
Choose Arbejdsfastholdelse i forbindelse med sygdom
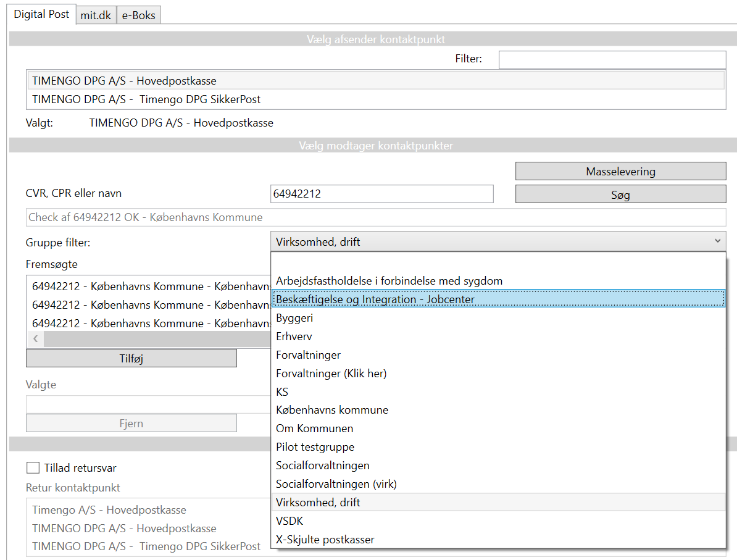click(x=389, y=281)
